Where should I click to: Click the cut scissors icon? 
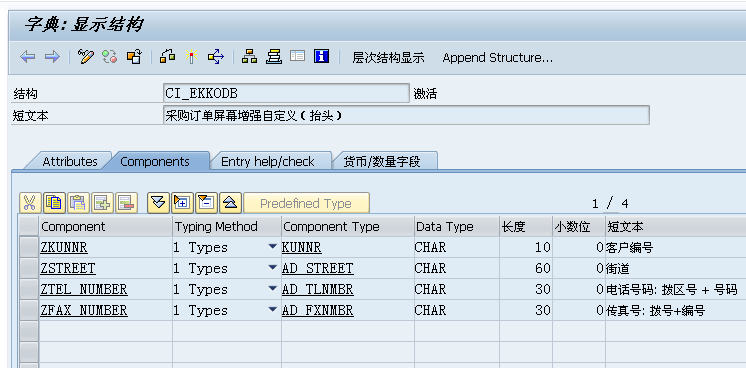29,203
